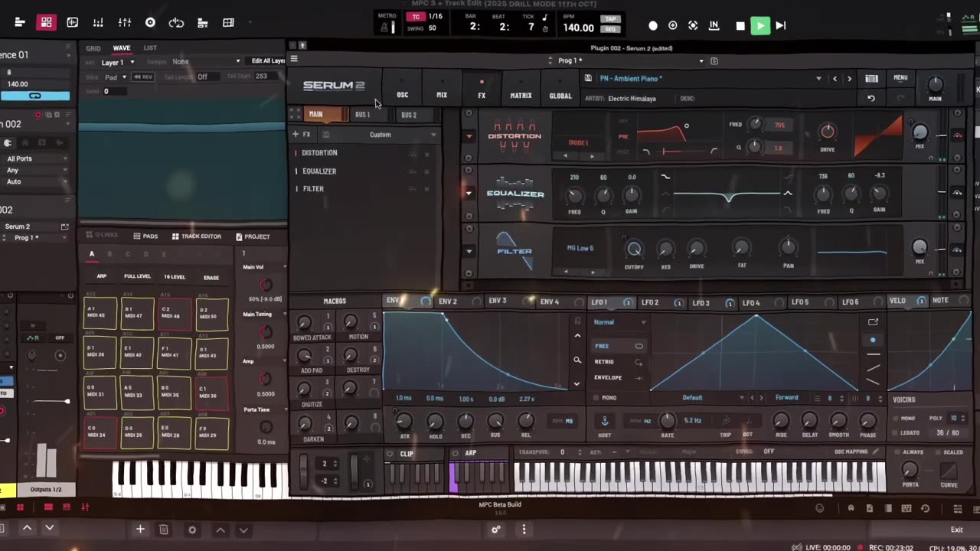Adjust the Distortion DRIVE knob
This screenshot has width=980, height=551.
click(828, 132)
